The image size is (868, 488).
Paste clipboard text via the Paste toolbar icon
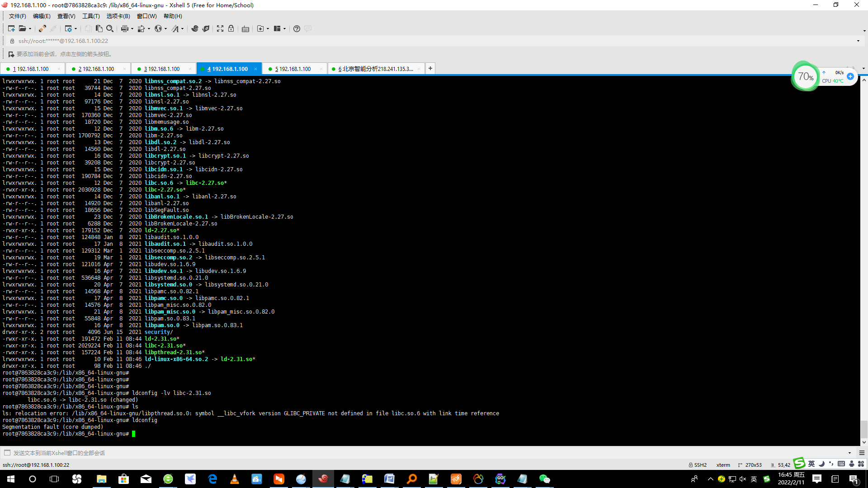[99, 28]
